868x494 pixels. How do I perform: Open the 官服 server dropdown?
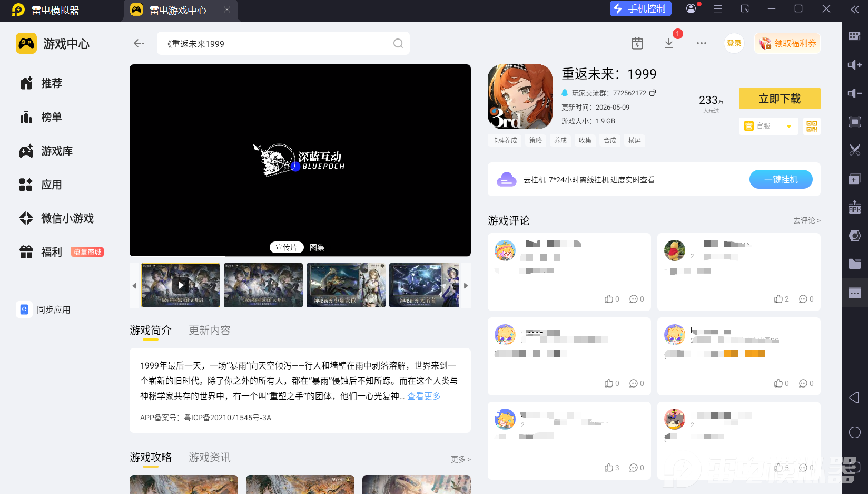coord(768,126)
